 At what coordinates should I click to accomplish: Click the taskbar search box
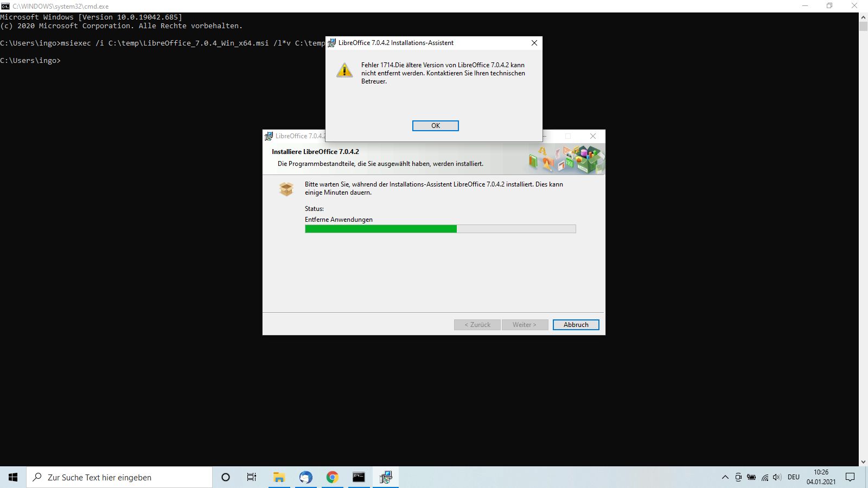click(119, 477)
